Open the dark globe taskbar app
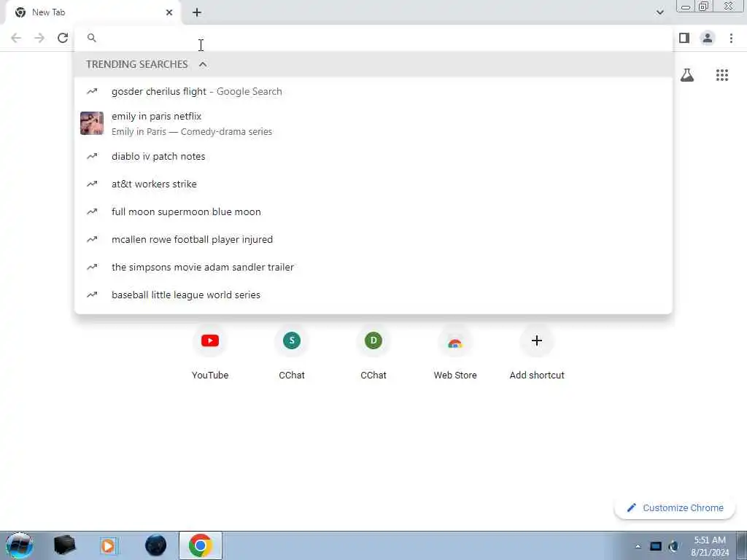Screen dimensions: 747x560 (156, 545)
